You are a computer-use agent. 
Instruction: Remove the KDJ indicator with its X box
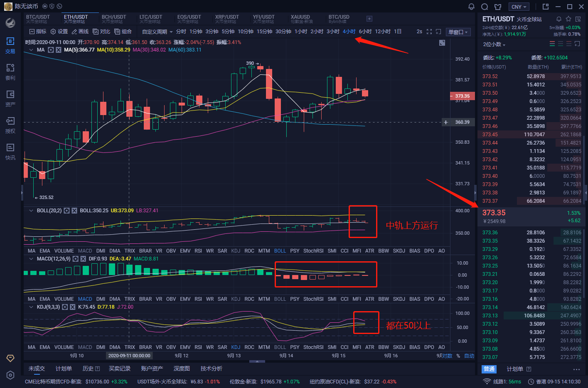coord(72,307)
